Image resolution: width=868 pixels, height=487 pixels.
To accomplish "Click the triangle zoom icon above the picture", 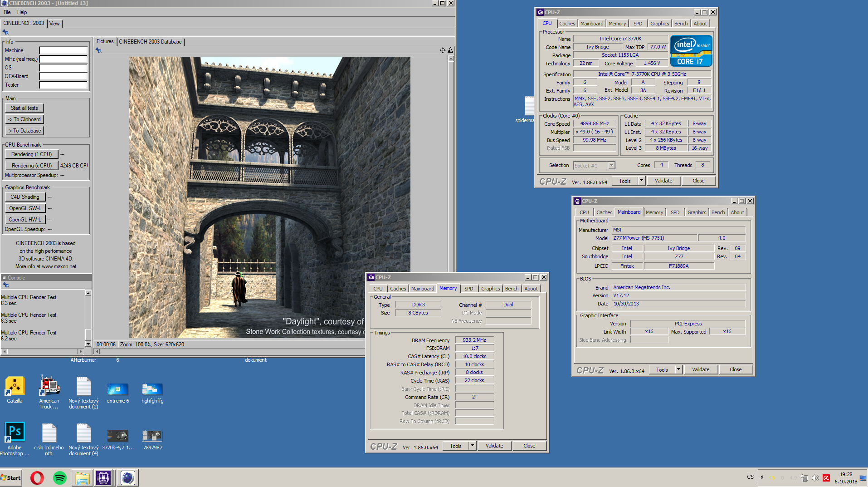I will coord(450,50).
